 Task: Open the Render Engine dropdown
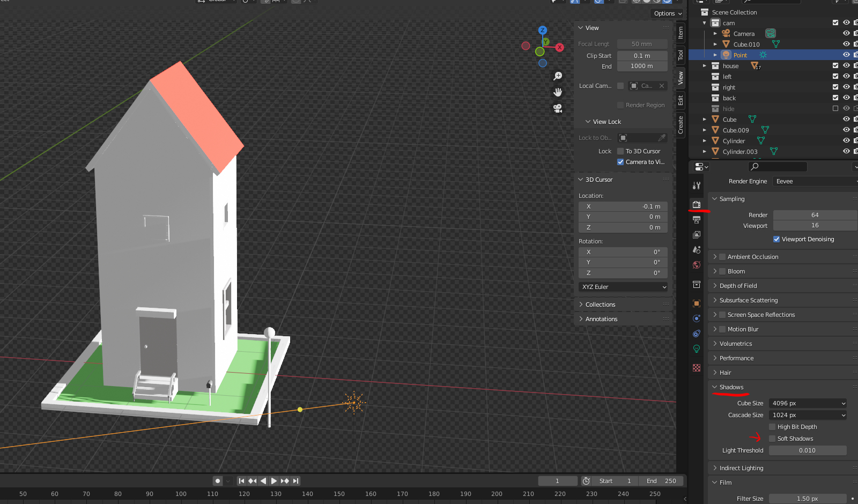[815, 181]
